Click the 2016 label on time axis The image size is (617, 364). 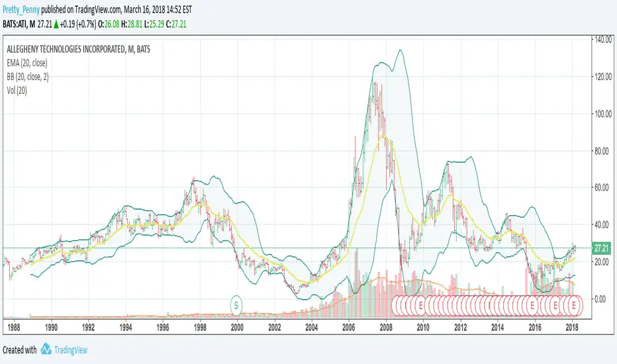[535, 328]
